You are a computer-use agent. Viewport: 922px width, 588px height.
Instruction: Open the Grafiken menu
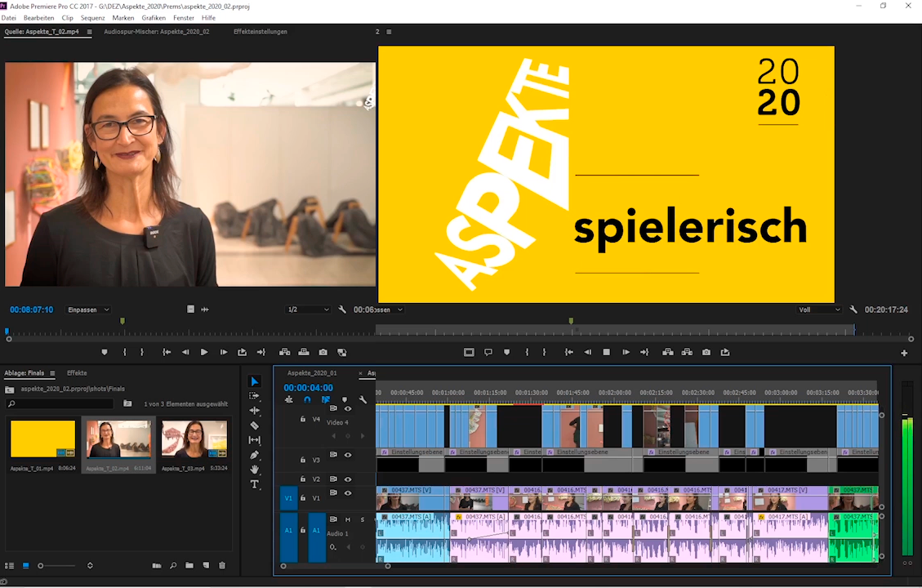(154, 18)
